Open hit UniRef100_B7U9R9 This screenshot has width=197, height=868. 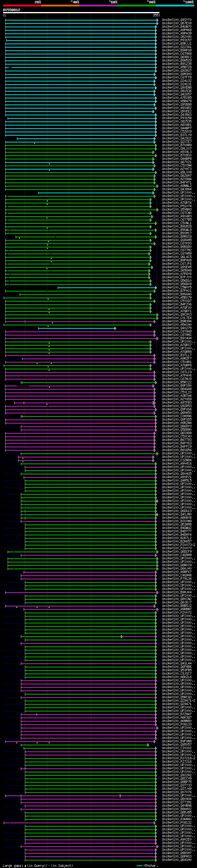coord(176,145)
